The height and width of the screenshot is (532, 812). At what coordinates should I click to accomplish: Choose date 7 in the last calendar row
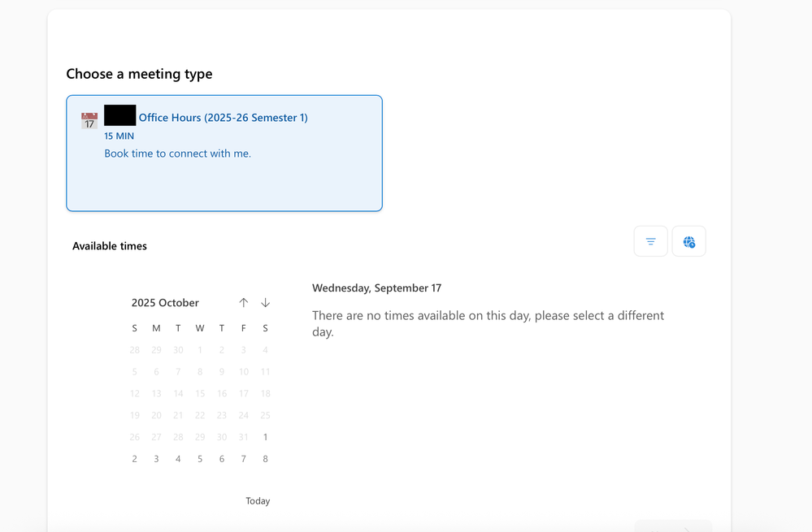pyautogui.click(x=243, y=459)
